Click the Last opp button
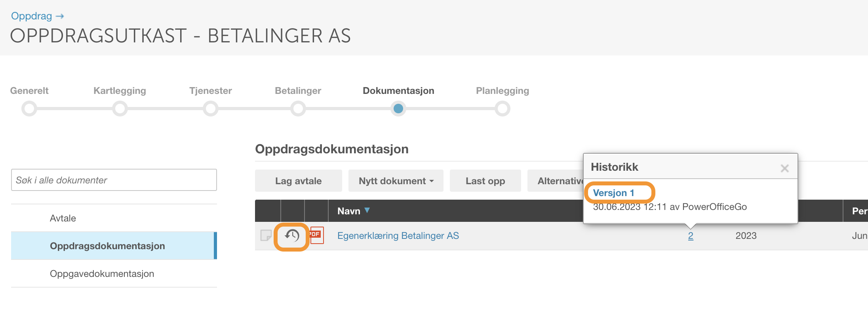The height and width of the screenshot is (328, 868). click(x=485, y=181)
